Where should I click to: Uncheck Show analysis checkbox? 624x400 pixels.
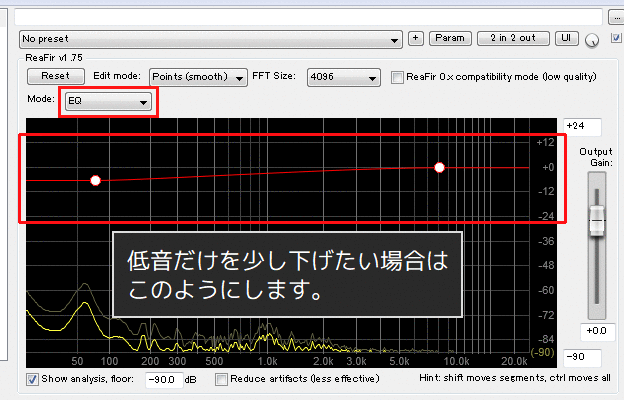tap(33, 380)
